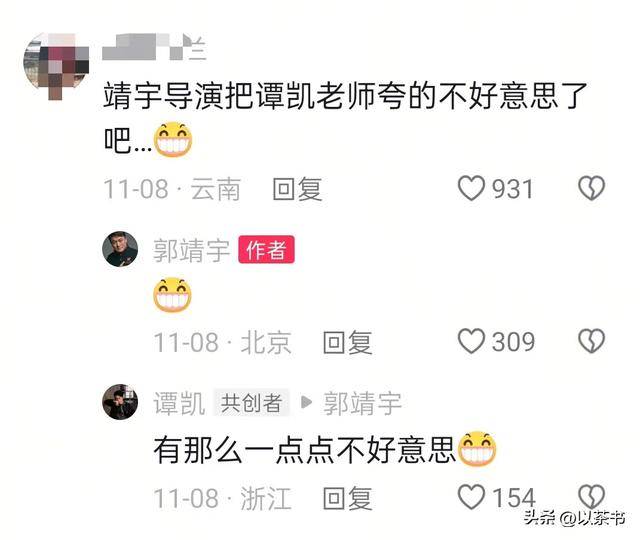
Task: Open the pixelated commenter's avatar
Action: 56,66
